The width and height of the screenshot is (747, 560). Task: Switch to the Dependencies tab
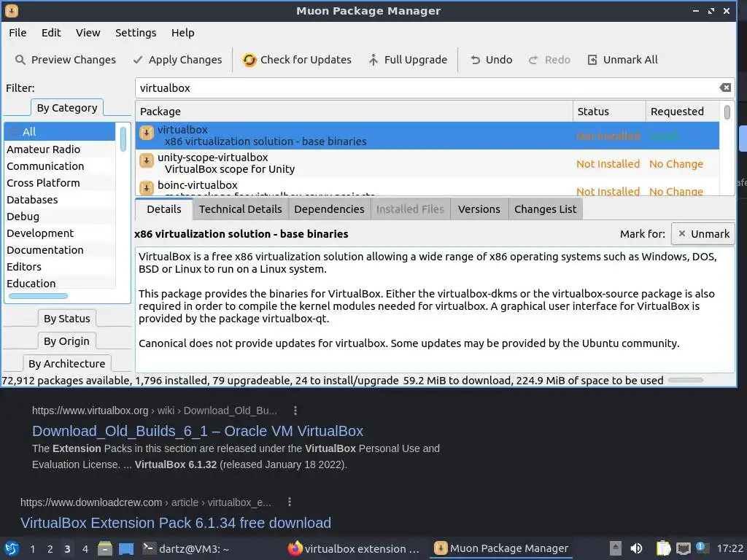pyautogui.click(x=329, y=209)
